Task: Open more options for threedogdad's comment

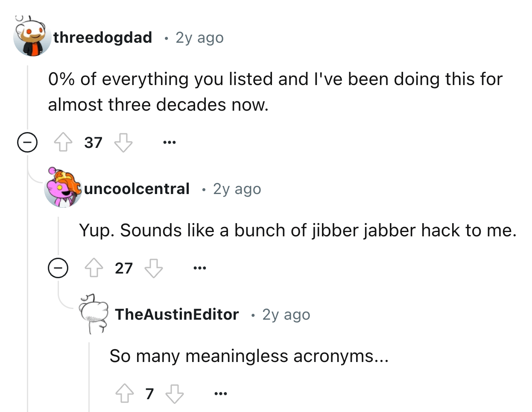Action: click(x=168, y=142)
